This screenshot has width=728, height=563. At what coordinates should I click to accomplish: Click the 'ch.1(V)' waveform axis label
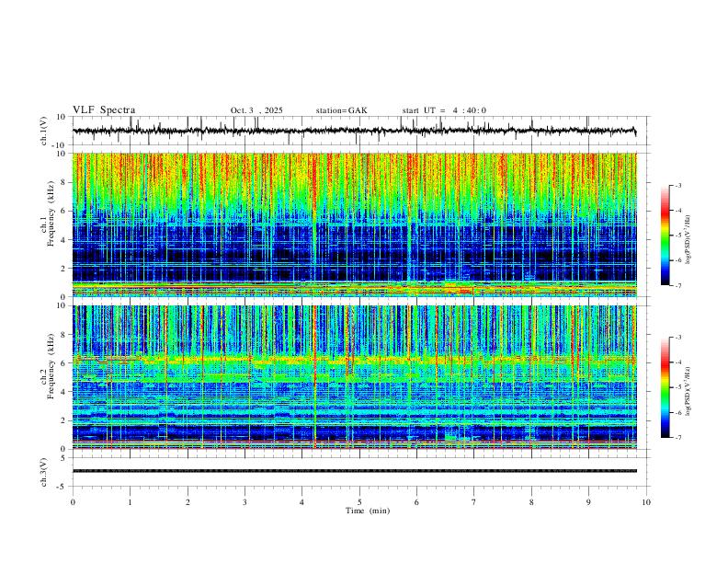[x=44, y=131]
